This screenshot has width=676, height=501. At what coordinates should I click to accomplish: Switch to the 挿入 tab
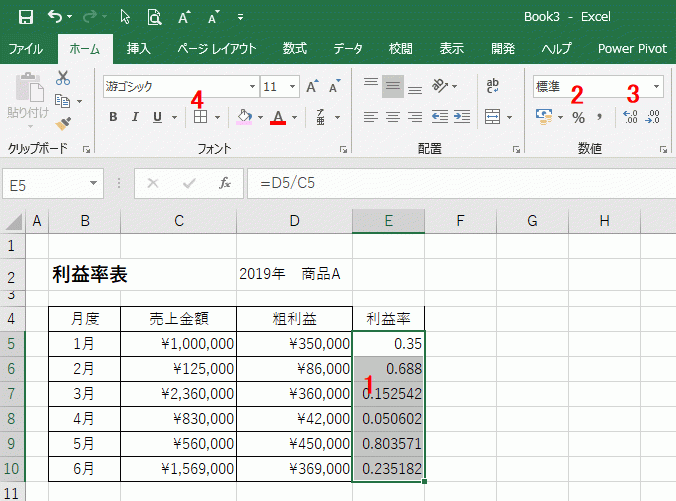coord(139,48)
